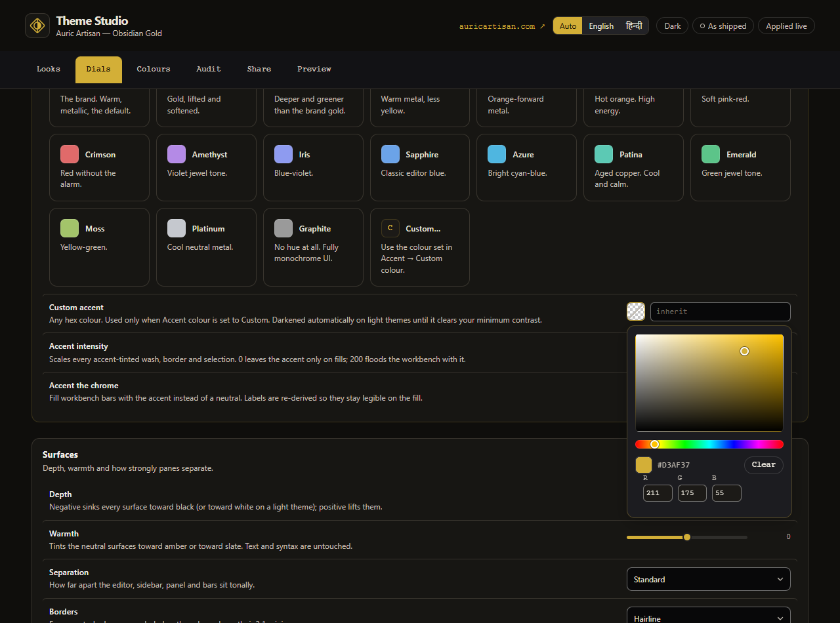Select the Iris accent card
Viewport: 840px width, 623px height.
pos(313,167)
